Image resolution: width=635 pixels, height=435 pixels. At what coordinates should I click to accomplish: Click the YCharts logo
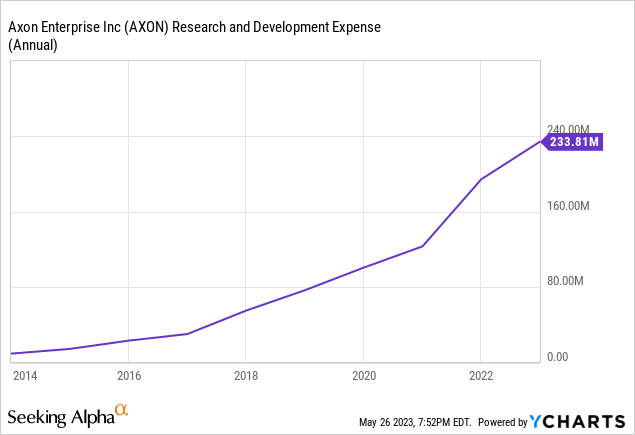coord(577,422)
